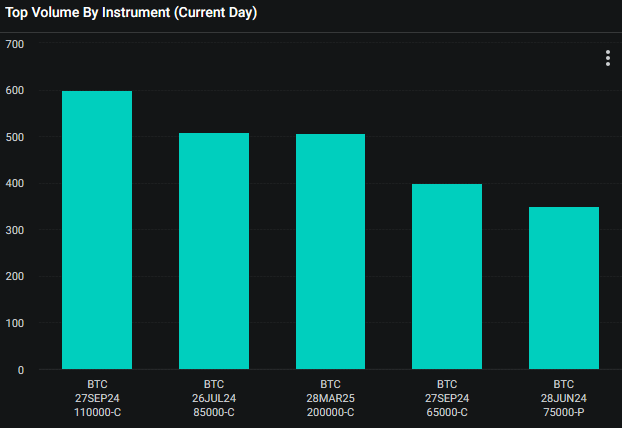
Task: Select the BTC 26JUL24 85000-C bar
Action: 214,251
